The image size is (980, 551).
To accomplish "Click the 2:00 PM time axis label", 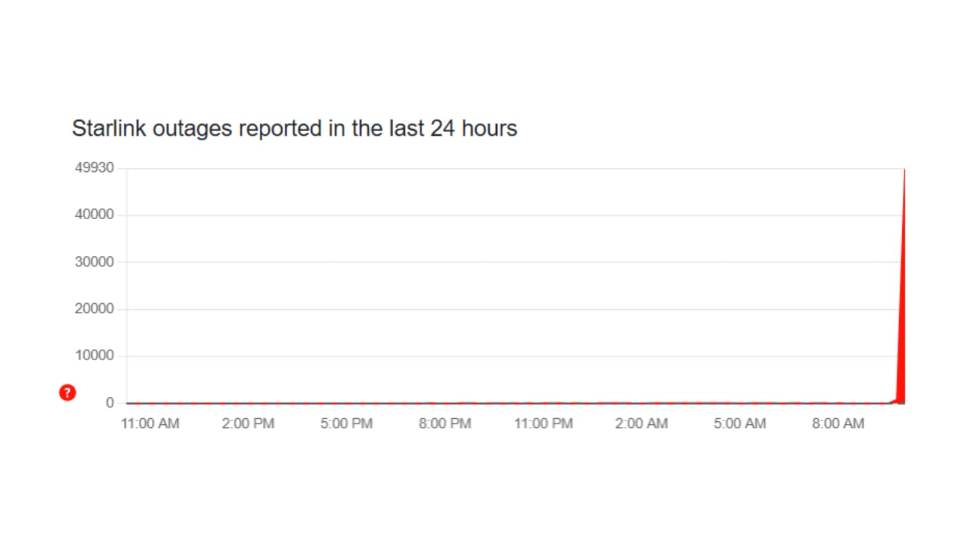I will [248, 424].
